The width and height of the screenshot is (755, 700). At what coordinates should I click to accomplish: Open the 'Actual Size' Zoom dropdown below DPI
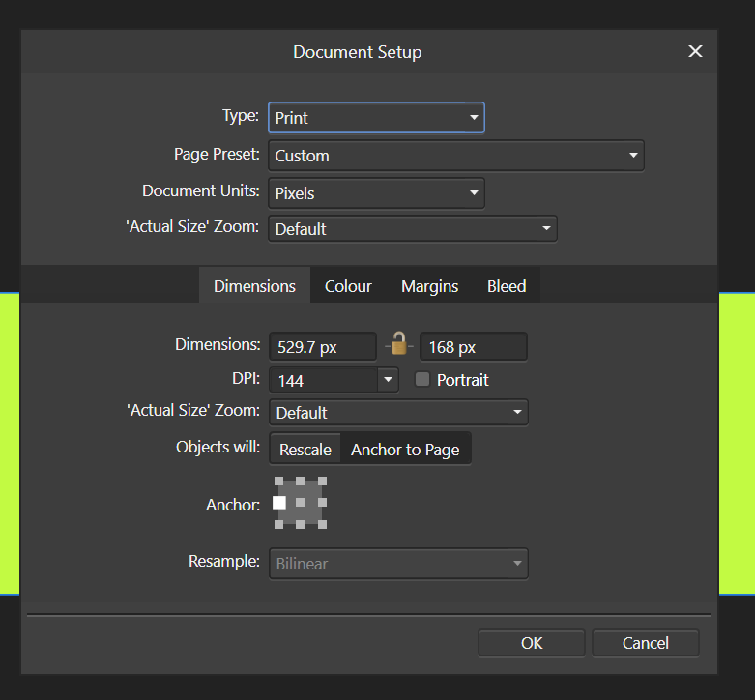[x=398, y=413]
